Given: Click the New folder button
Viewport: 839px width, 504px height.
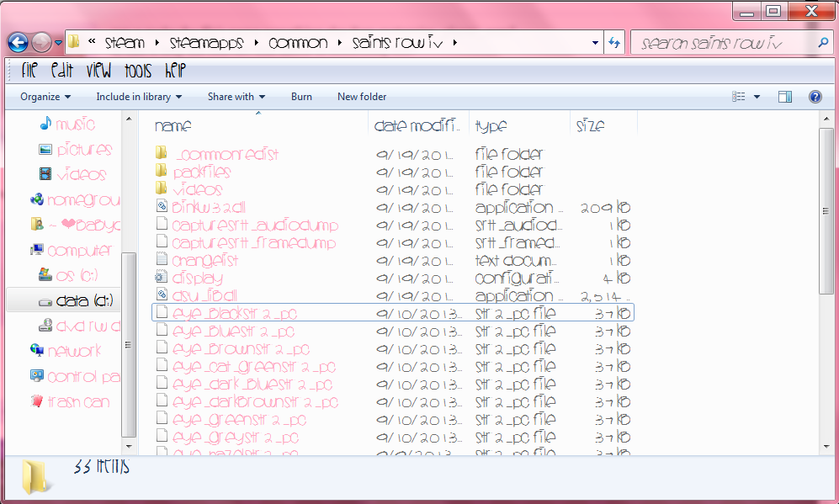Looking at the screenshot, I should [x=362, y=97].
